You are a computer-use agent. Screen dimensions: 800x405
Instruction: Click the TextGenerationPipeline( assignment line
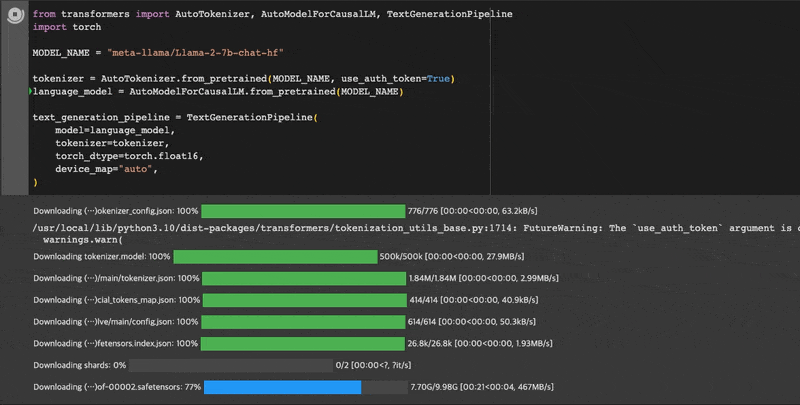click(175, 117)
